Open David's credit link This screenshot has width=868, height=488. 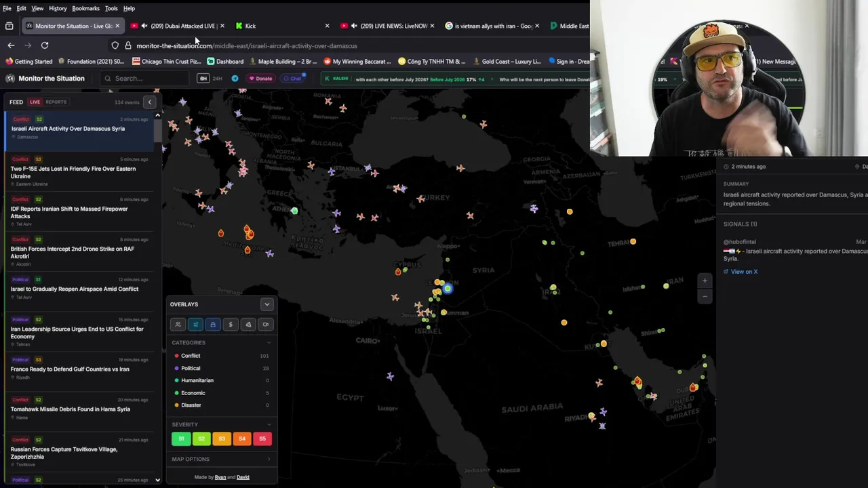[x=243, y=477]
